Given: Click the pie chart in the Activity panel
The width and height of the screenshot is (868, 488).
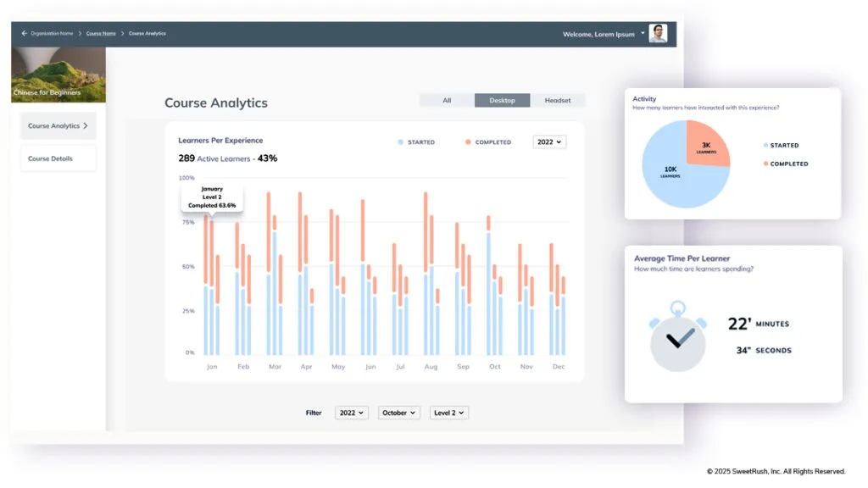Looking at the screenshot, I should click(x=688, y=166).
